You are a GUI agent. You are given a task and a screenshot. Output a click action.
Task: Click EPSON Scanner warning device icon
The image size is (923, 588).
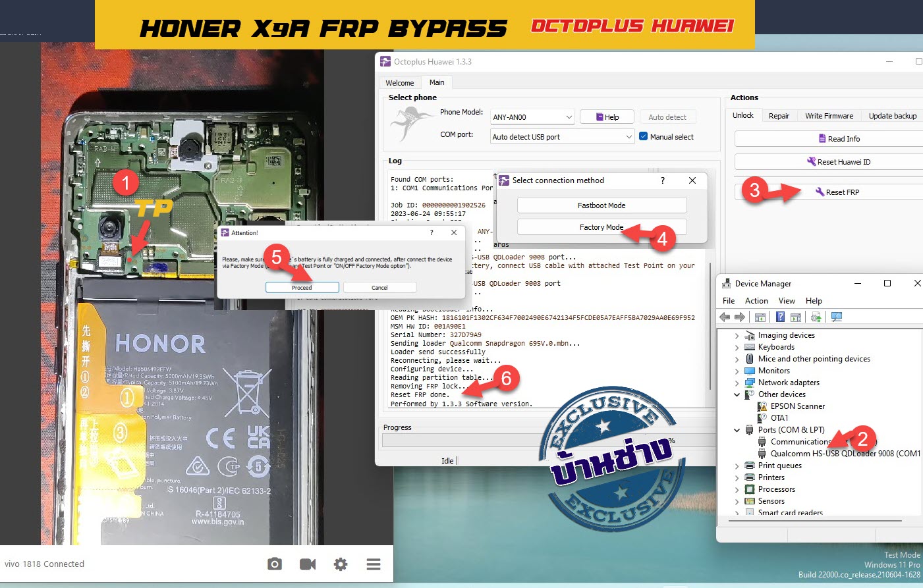[x=762, y=406]
